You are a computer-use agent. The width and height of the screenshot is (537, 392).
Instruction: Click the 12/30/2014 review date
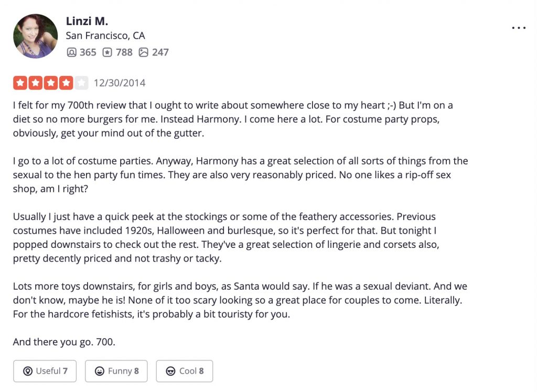coord(120,83)
